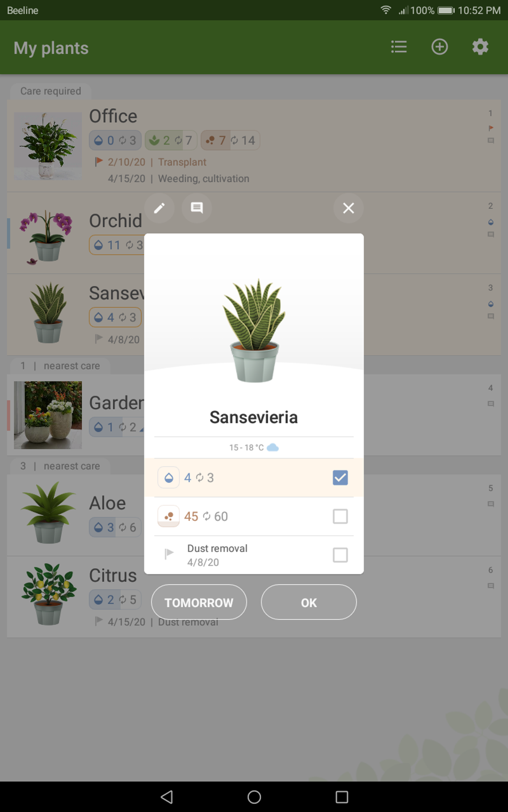Viewport: 508px width, 812px height.
Task: Close the Sansevieria dialog with the X
Action: click(x=349, y=208)
